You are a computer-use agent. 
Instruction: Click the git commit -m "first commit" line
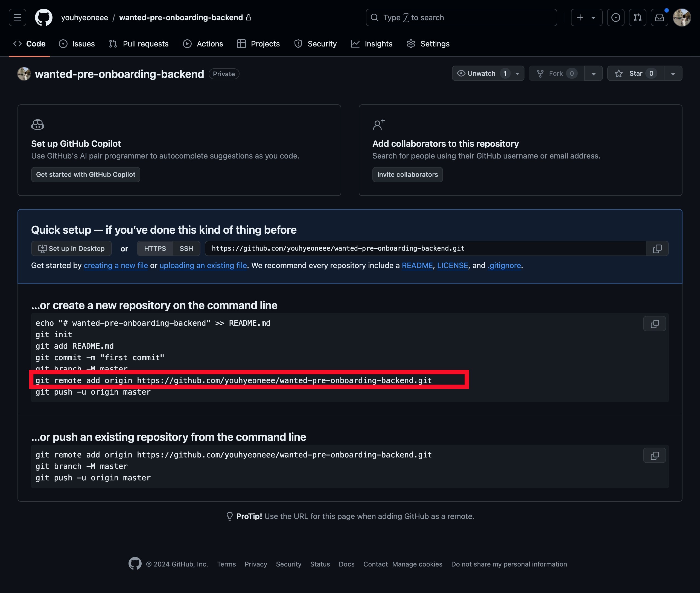coord(100,357)
